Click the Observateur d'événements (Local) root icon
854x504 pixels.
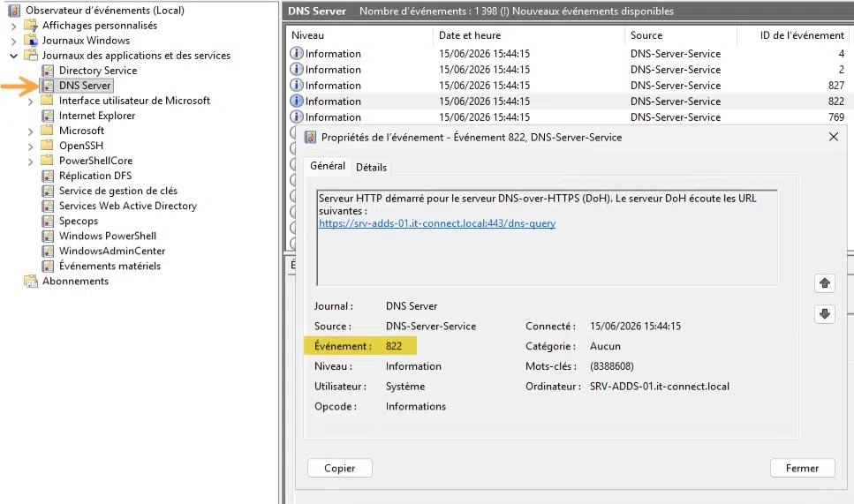point(14,11)
